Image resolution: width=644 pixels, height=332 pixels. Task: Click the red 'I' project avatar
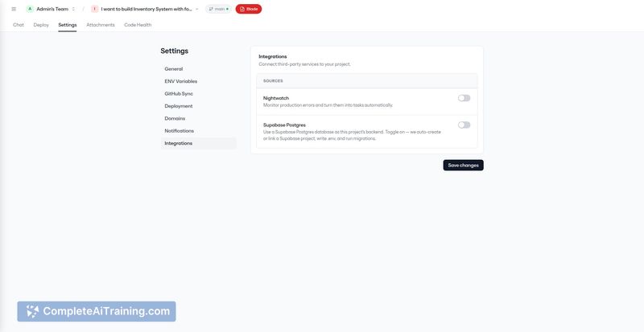pyautogui.click(x=95, y=9)
